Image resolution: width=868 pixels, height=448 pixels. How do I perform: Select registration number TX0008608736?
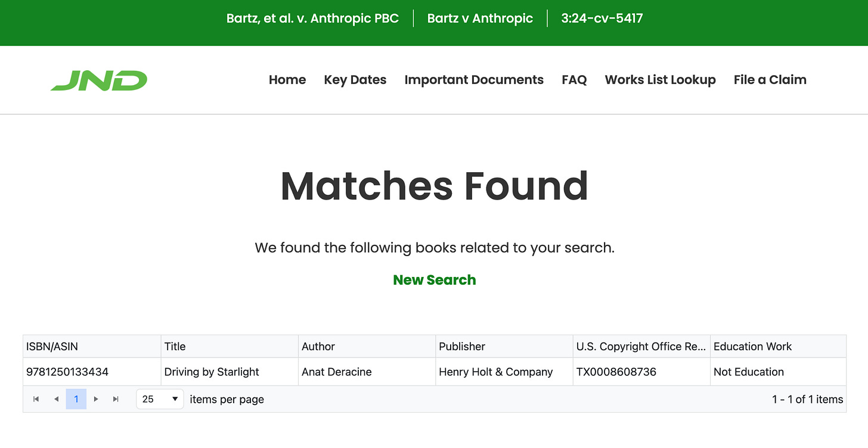(641, 372)
